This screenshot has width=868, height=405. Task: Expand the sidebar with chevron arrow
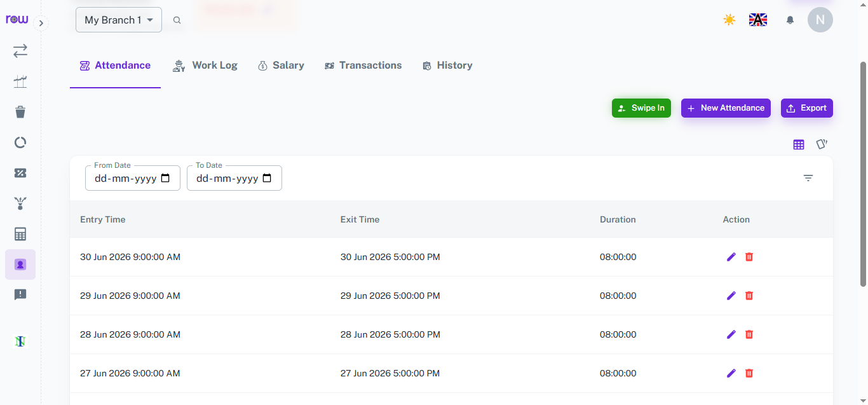(x=41, y=24)
